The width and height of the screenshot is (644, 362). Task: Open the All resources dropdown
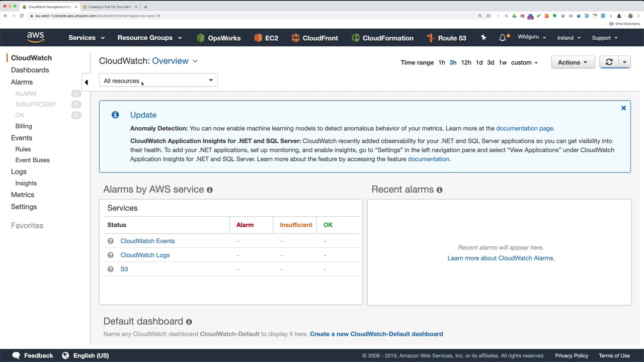(x=158, y=80)
